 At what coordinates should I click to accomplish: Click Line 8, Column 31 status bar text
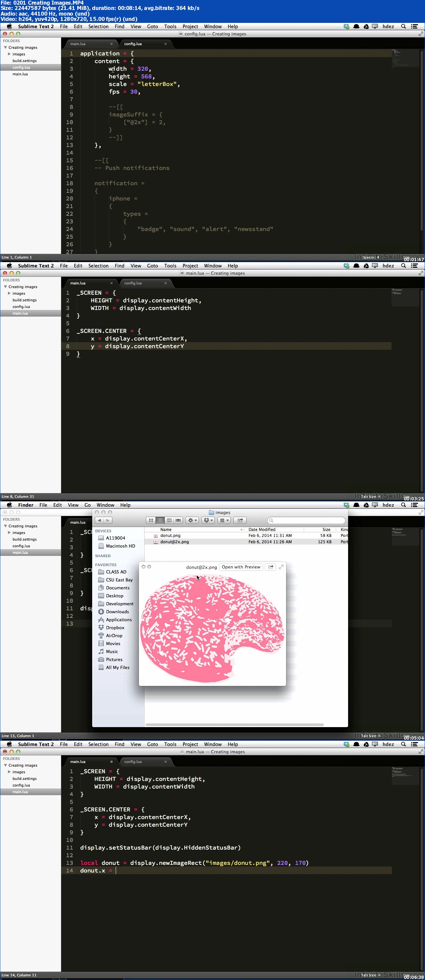coord(18,496)
